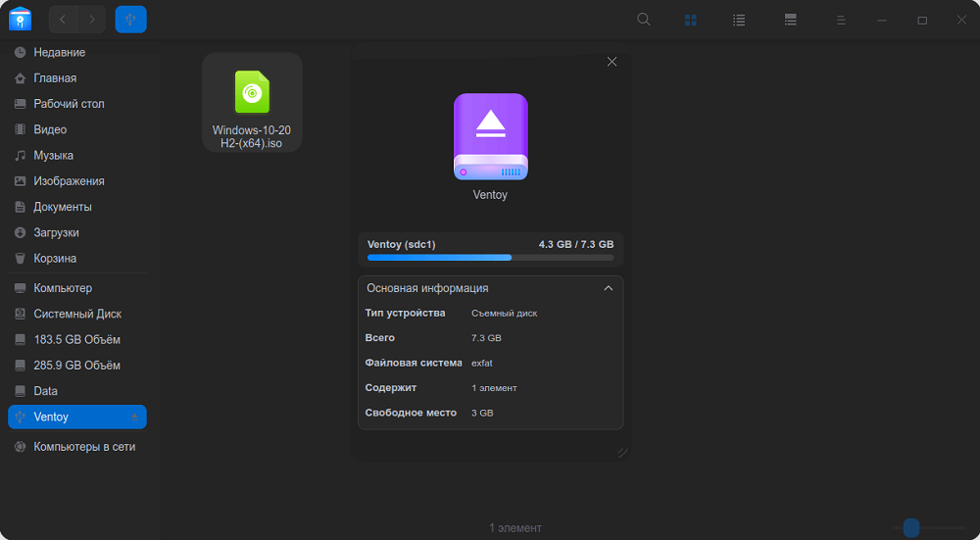
Task: Open the Загрузки folder
Action: (56, 232)
